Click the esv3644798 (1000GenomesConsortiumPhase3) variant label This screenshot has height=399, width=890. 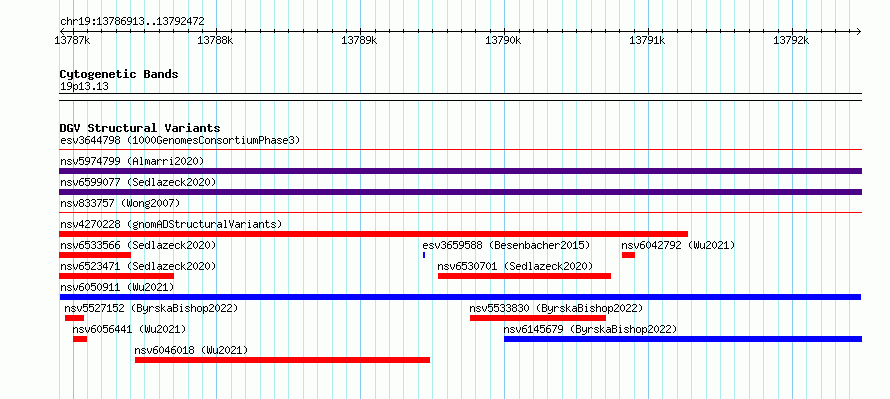180,140
